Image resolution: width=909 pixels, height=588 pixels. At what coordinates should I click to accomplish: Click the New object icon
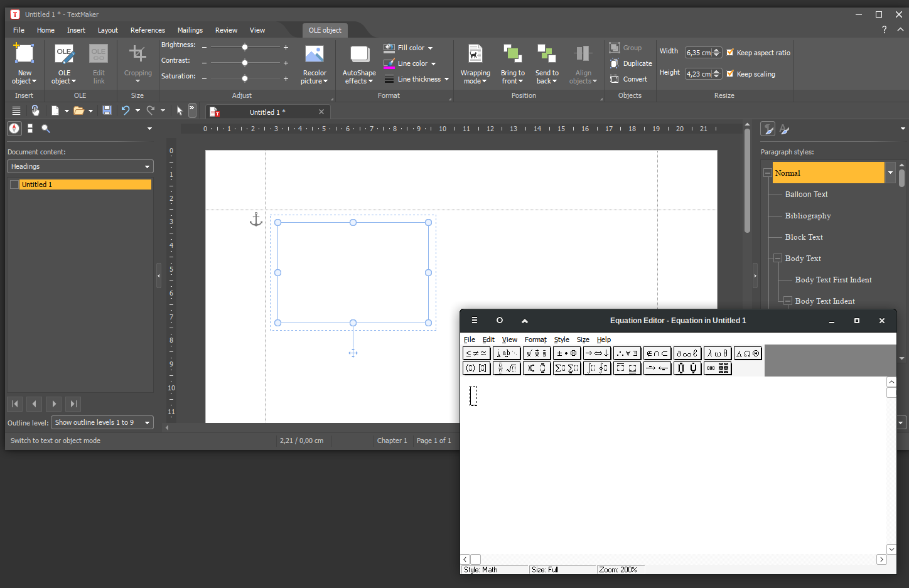click(x=24, y=55)
